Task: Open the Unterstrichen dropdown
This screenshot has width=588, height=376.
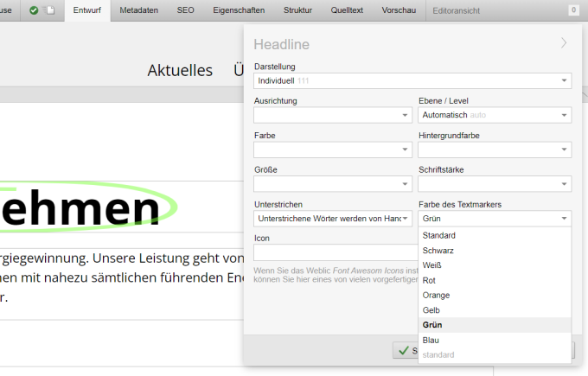Action: tap(333, 219)
